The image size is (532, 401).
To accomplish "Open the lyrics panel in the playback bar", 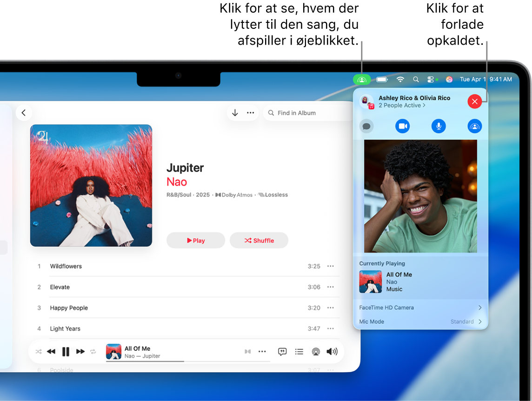I will click(x=282, y=351).
